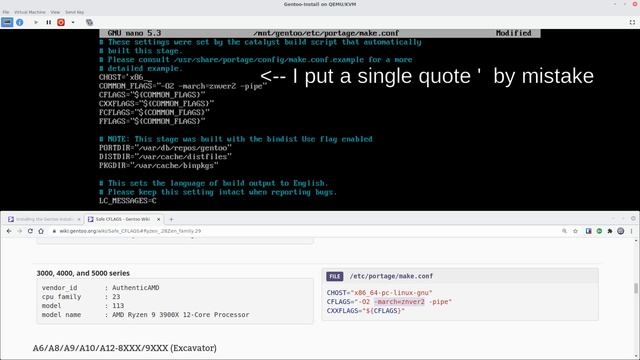Reload the wiki page
Screen dimensions: 640x360
click(x=30, y=231)
